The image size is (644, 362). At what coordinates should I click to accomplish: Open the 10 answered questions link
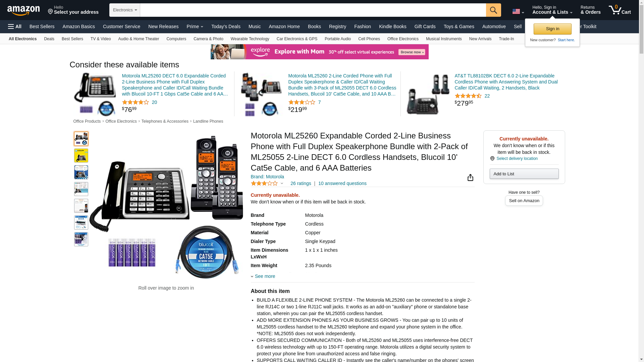click(x=342, y=183)
